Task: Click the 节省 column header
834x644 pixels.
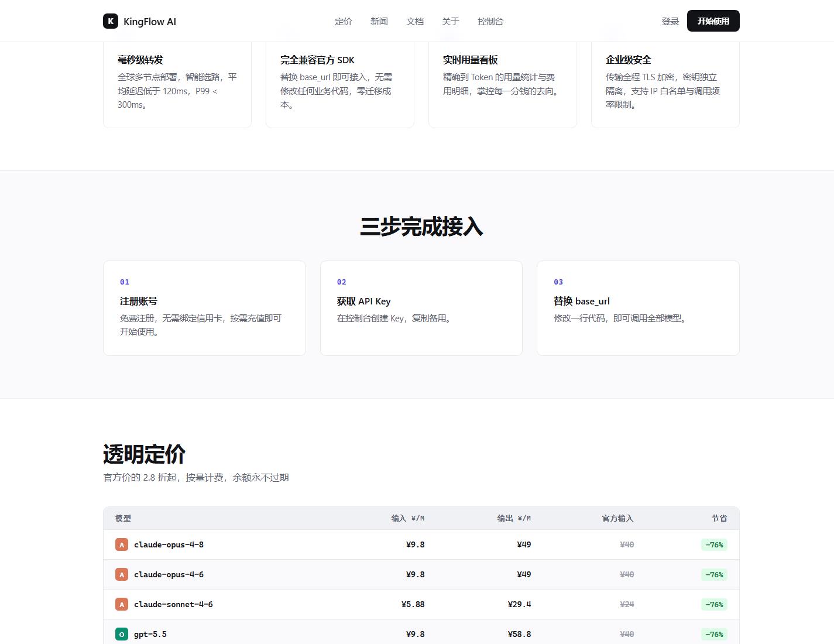Action: 719,518
